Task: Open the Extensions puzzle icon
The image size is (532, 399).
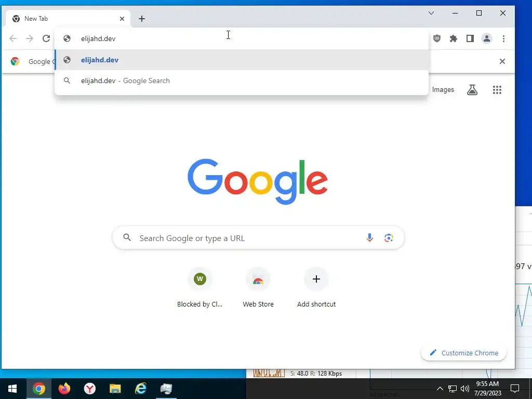Action: [453, 38]
